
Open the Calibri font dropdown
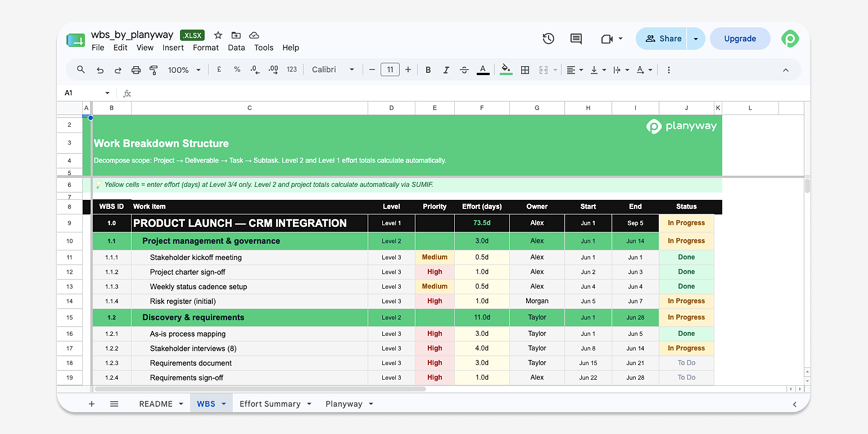pos(333,70)
